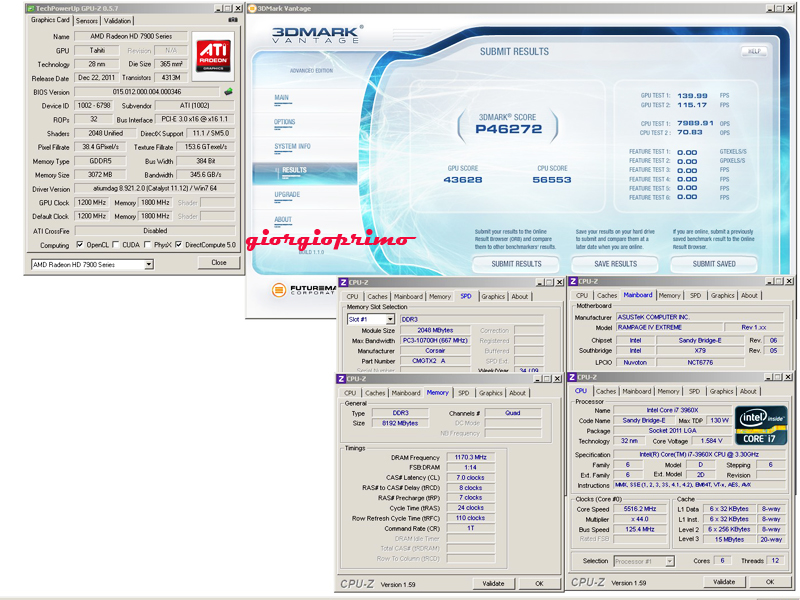Viewport: 800px width, 600px height.
Task: Select SPD tab in CPU-Z Memory window
Action: click(463, 393)
